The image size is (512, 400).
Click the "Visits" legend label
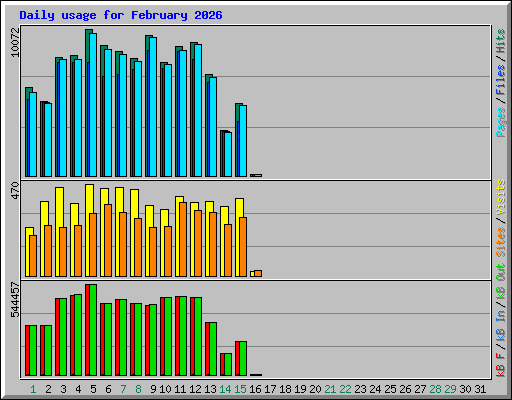[x=501, y=197]
